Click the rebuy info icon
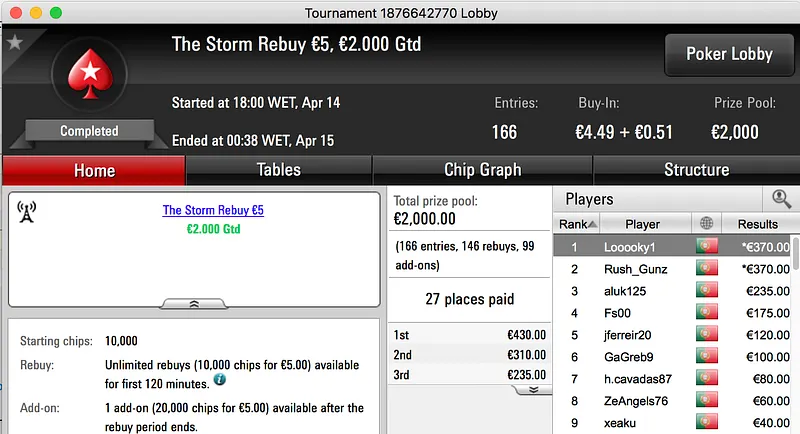Viewport: 800px width, 434px height. 219,380
